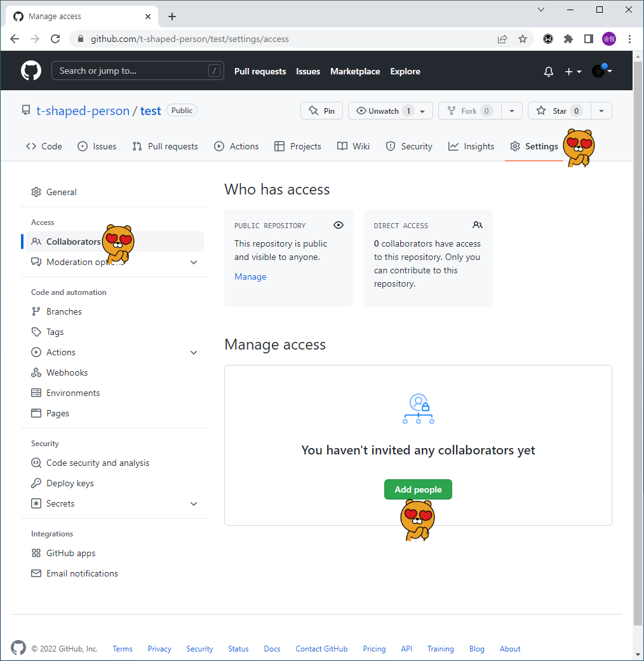Expand the Star lists dropdown caret
The width and height of the screenshot is (644, 661).
pos(601,111)
